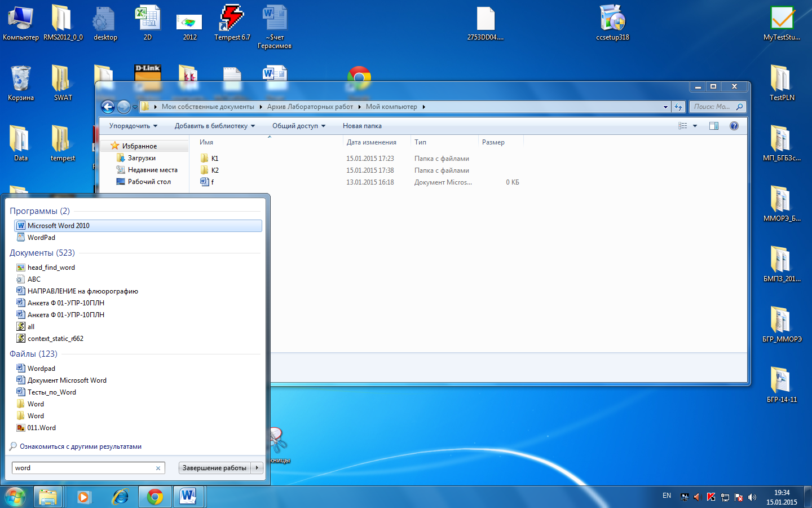This screenshot has height=508, width=812.
Task: Select Word document f in file list
Action: (207, 182)
